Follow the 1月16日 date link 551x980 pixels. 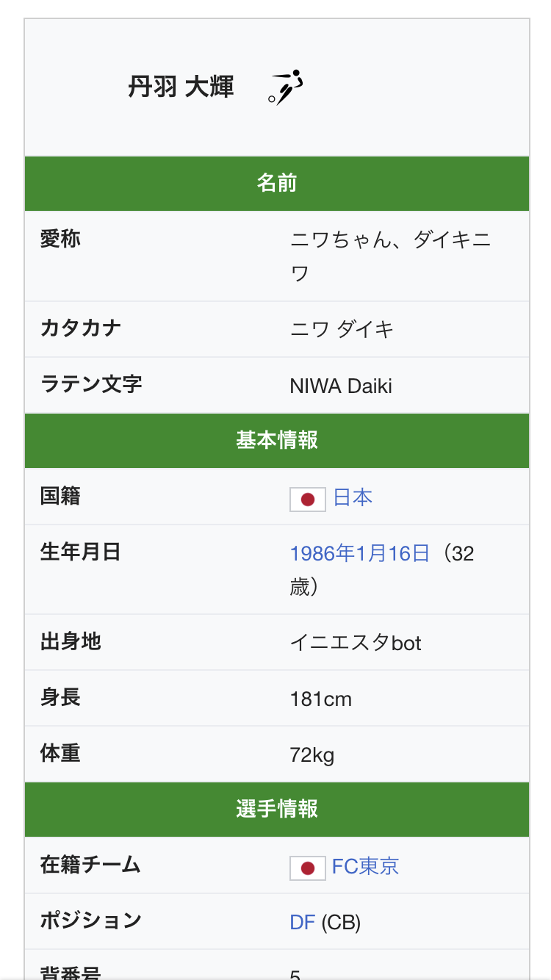pos(393,553)
